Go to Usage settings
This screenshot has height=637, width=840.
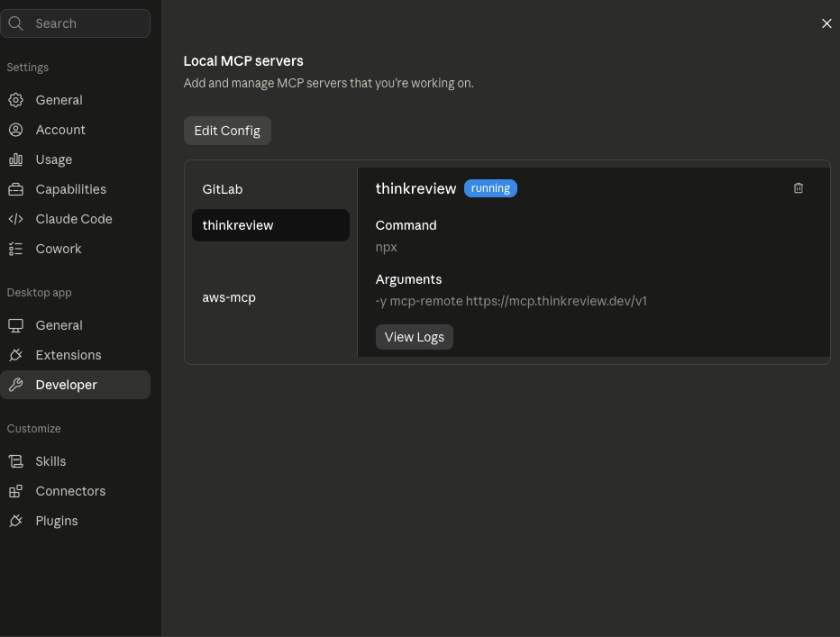pyautogui.click(x=75, y=159)
